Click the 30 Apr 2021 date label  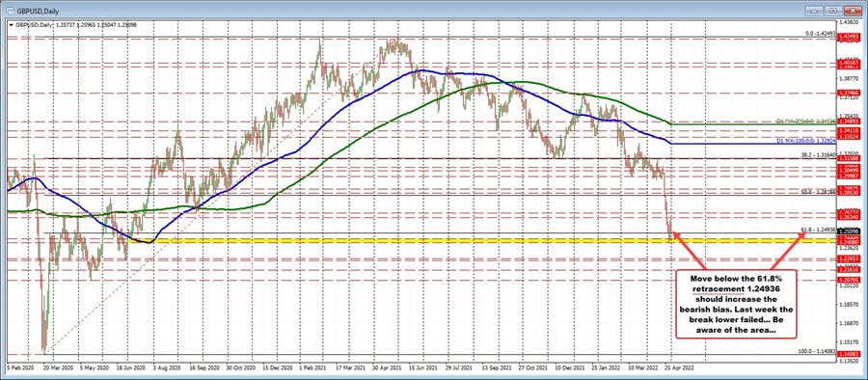(387, 367)
